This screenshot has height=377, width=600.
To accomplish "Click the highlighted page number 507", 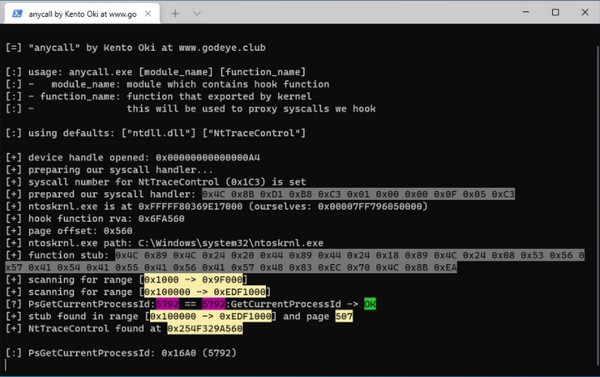I will tap(344, 317).
